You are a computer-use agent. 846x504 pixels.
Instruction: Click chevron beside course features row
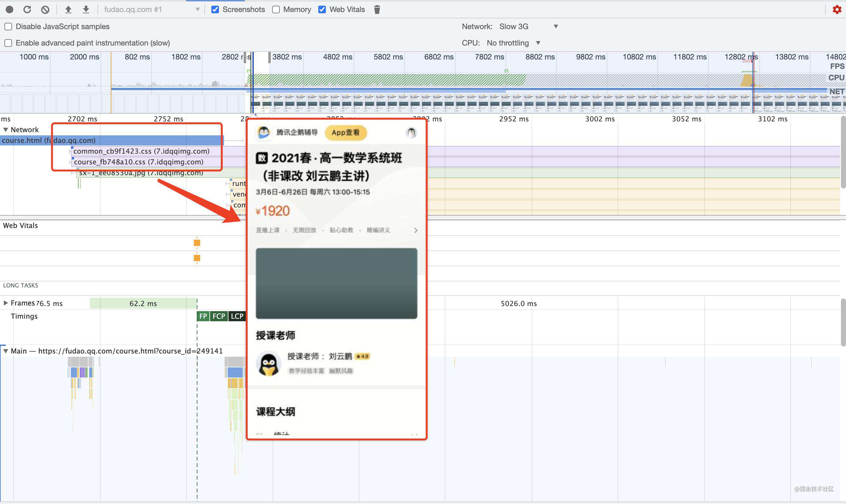tap(415, 230)
